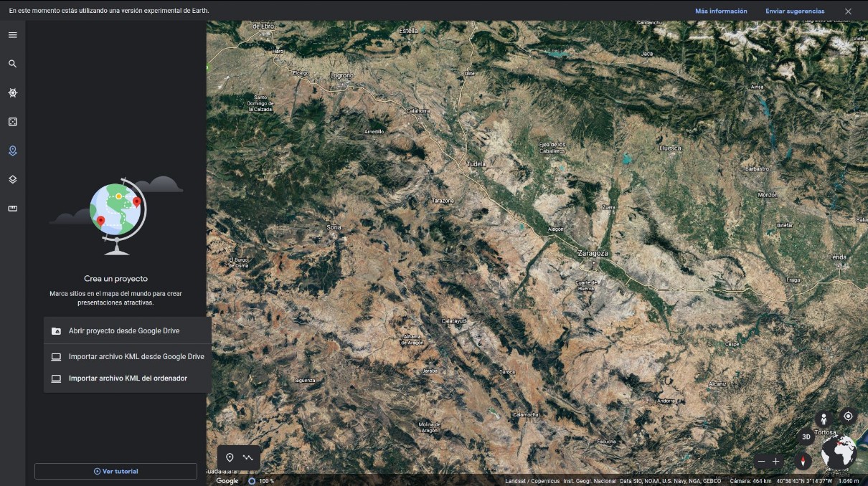Select the Projects pin icon in sidebar
Viewport: 868px width, 486px height.
(x=12, y=151)
